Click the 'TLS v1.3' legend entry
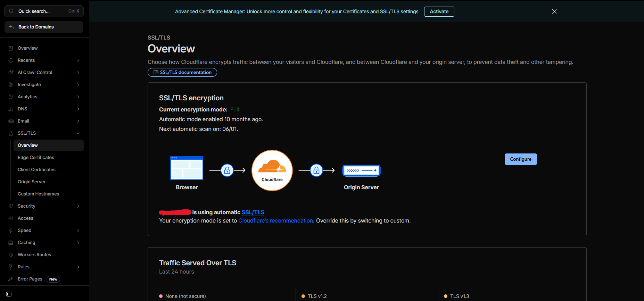This screenshot has width=644, height=301. (x=456, y=296)
